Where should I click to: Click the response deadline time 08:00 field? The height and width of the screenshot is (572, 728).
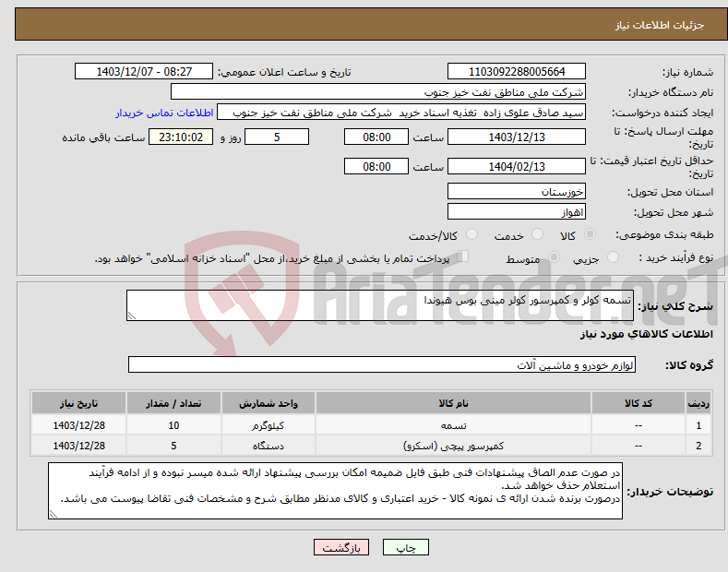[376, 137]
